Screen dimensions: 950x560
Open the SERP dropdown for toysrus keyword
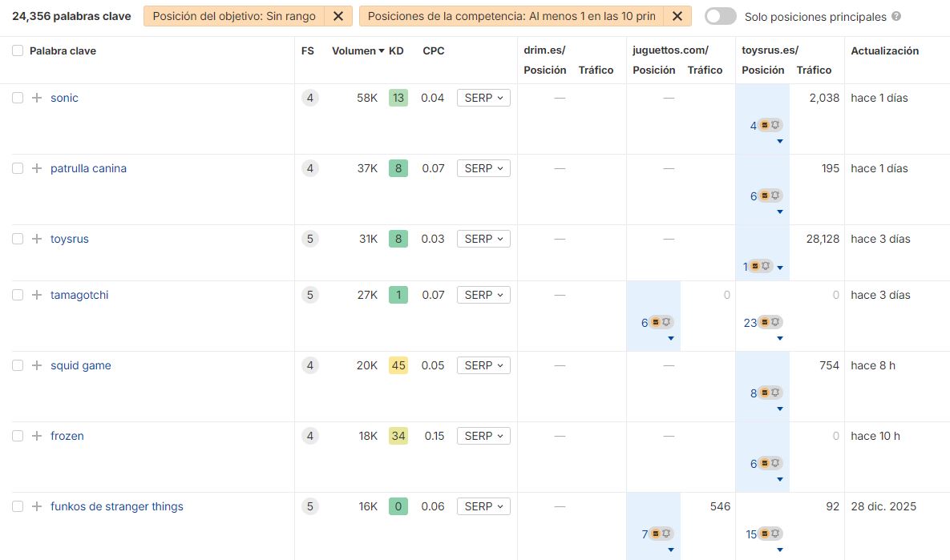point(483,239)
